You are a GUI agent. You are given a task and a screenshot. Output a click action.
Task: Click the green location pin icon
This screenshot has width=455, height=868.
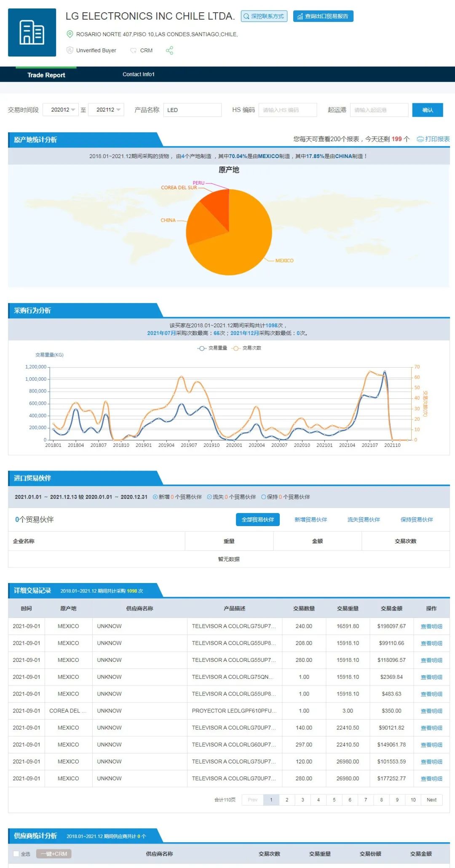click(x=70, y=34)
